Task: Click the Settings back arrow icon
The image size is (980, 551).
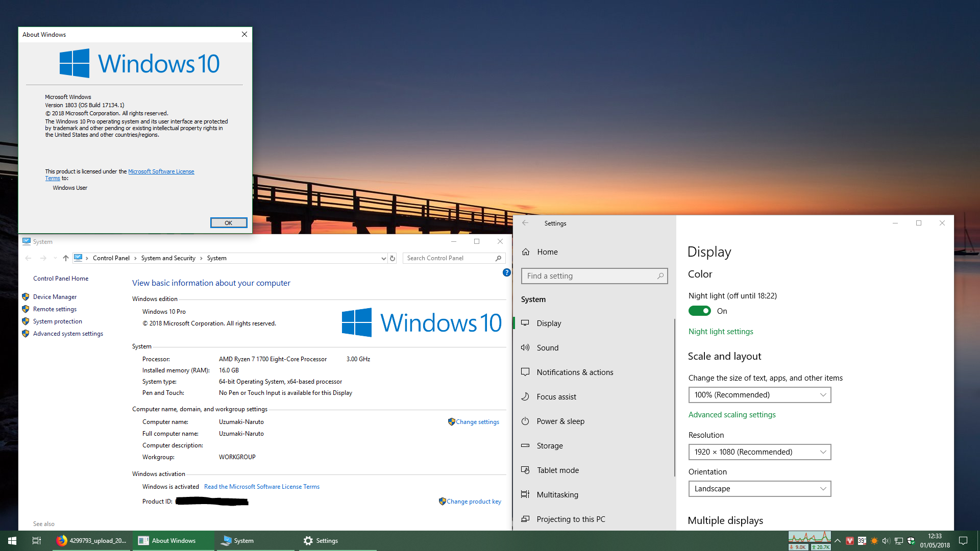Action: pos(525,223)
